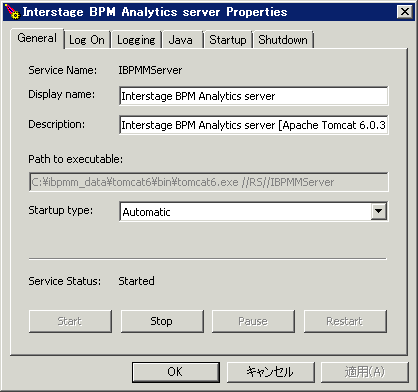Click the Service Name: label

pyautogui.click(x=63, y=70)
